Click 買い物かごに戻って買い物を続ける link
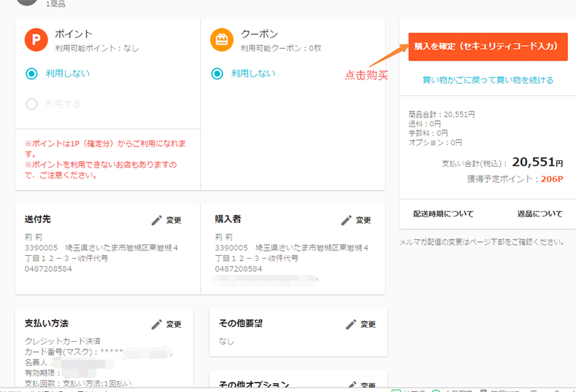This screenshot has width=576, height=392. pyautogui.click(x=488, y=80)
